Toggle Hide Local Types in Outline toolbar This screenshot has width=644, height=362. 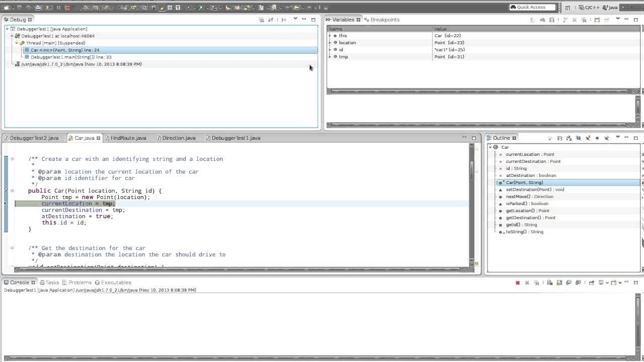607,138
